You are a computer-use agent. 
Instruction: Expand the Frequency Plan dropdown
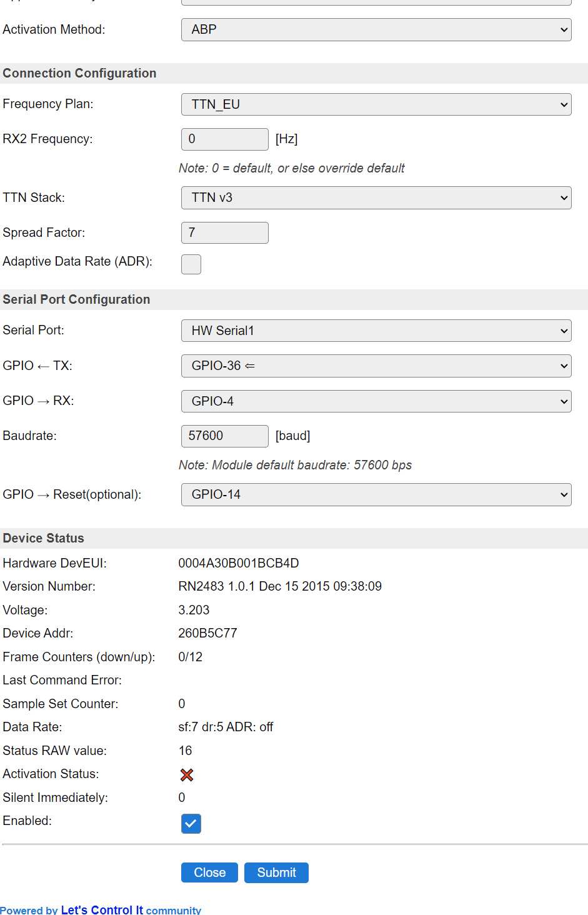pyautogui.click(x=376, y=104)
